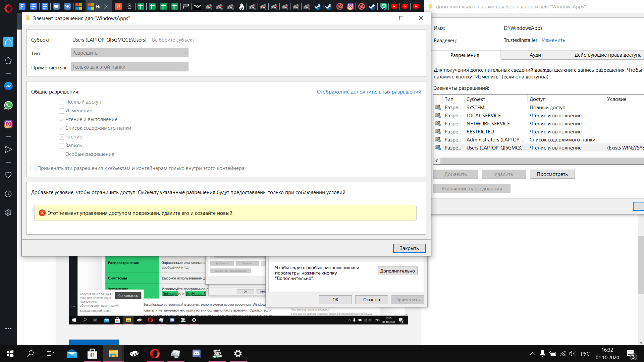Click 'Изменить' owner link

coord(553,40)
